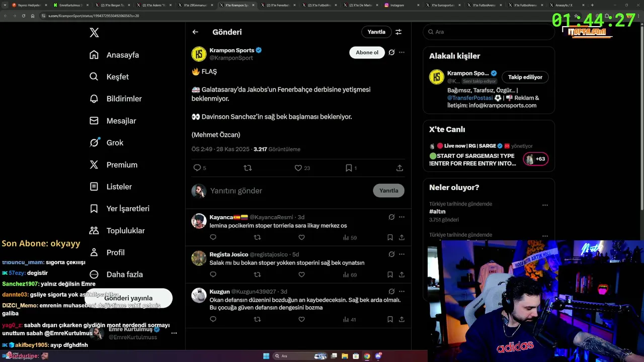Open Mesajlar from sidebar
The height and width of the screenshot is (362, 644).
113,121
